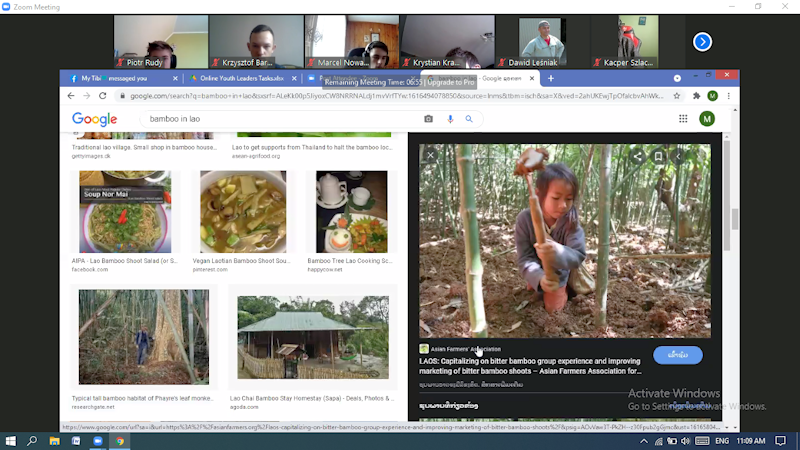The image size is (800, 450).
Task: Open Chrome three-dot menu
Action: coord(729,96)
